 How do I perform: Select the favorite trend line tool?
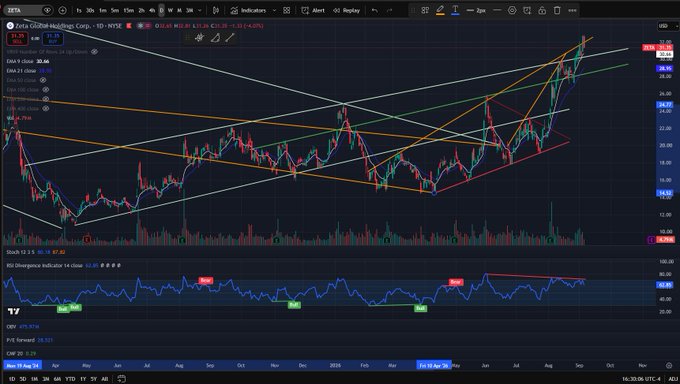point(230,38)
